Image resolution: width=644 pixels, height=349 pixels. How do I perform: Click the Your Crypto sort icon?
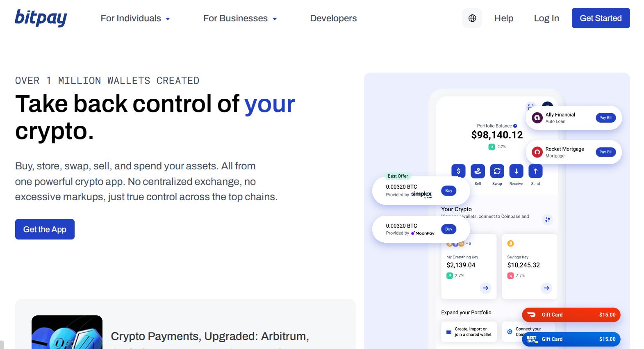click(547, 220)
